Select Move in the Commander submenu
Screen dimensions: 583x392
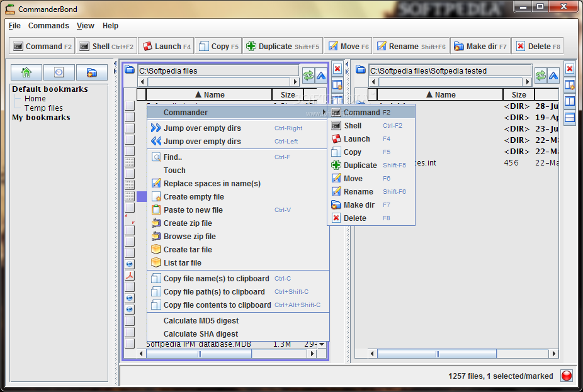pyautogui.click(x=371, y=178)
